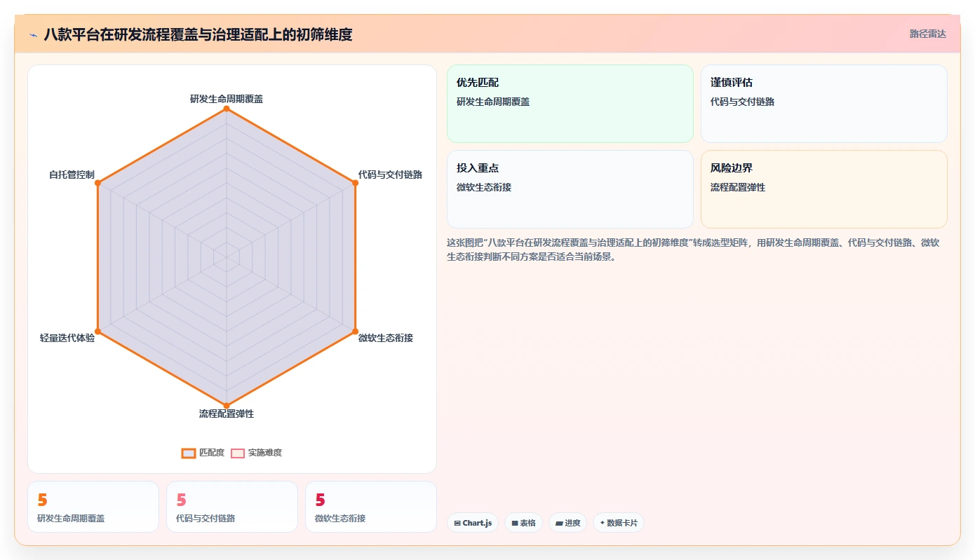This screenshot has height=560, width=975.
Task: Select the 优先匹配 card
Action: (x=570, y=104)
